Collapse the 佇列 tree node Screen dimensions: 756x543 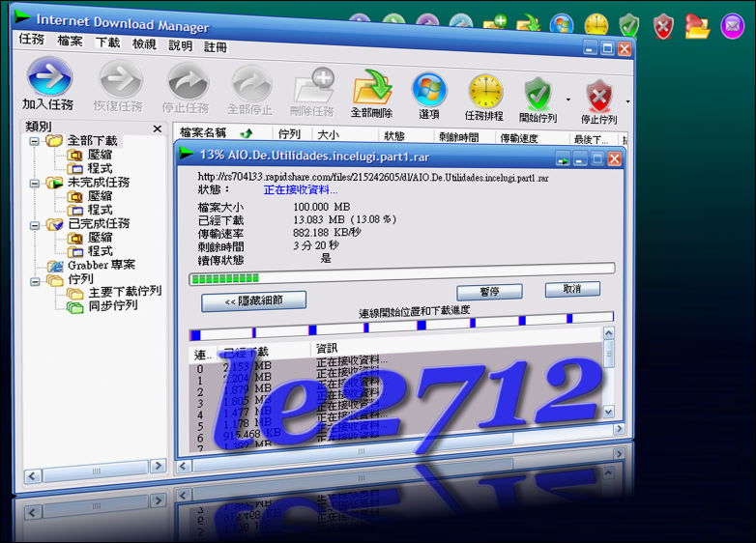pyautogui.click(x=34, y=281)
